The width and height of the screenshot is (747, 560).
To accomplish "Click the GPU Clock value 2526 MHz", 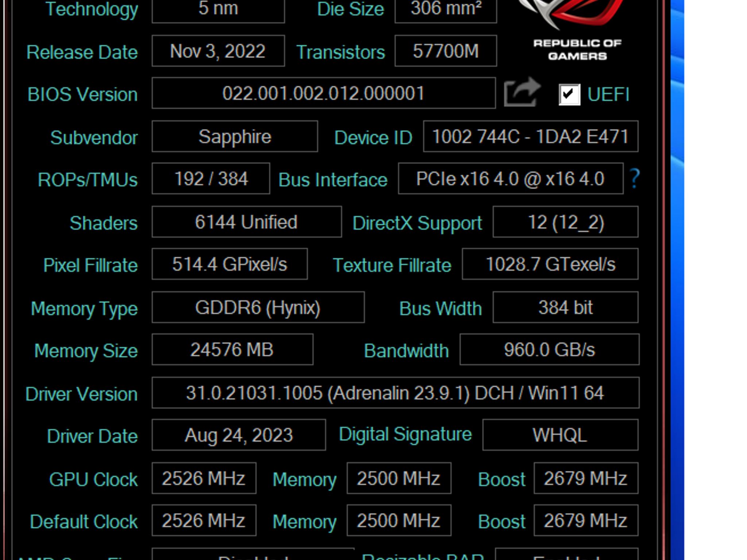I will point(204,478).
